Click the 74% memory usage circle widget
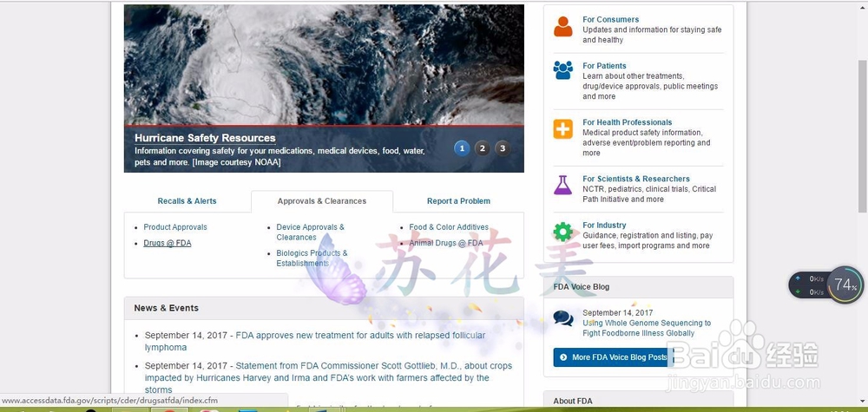The height and width of the screenshot is (412, 868). (x=845, y=284)
